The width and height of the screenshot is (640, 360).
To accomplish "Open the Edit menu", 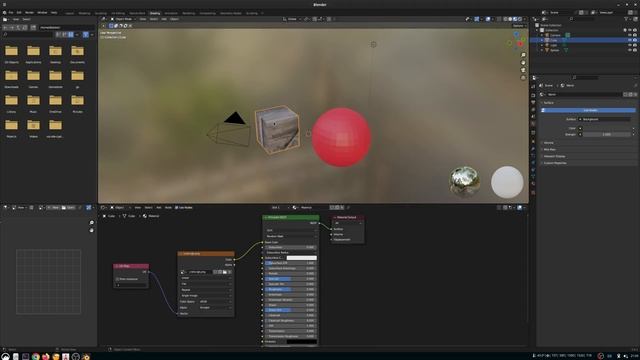I will pos(19,13).
